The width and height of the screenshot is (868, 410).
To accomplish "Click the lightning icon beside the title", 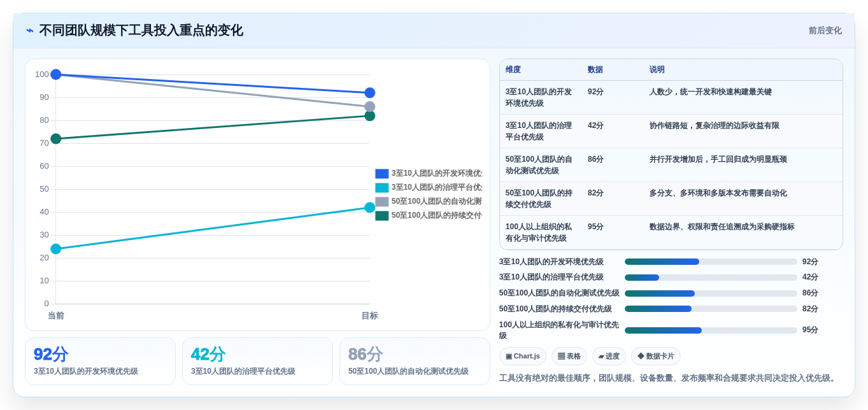I will [x=30, y=31].
